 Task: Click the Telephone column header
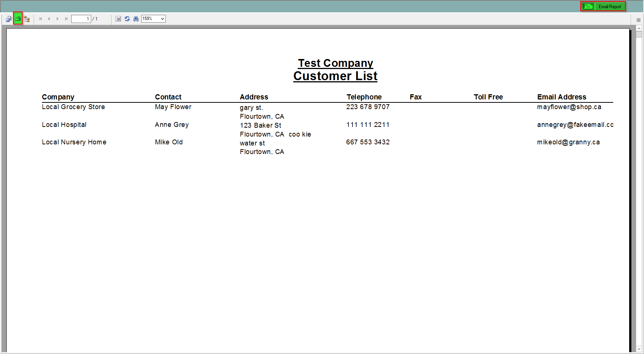tap(364, 97)
